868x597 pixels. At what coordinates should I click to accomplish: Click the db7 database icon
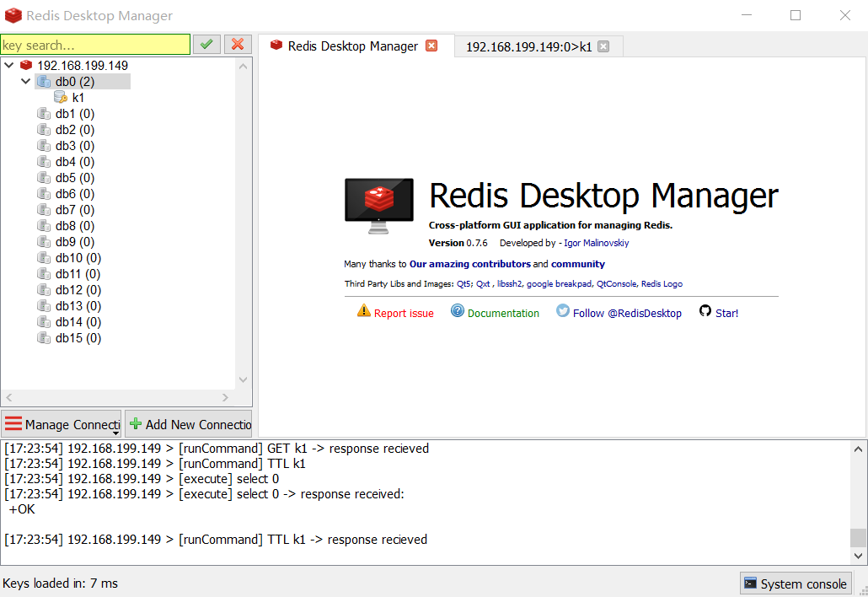point(44,210)
